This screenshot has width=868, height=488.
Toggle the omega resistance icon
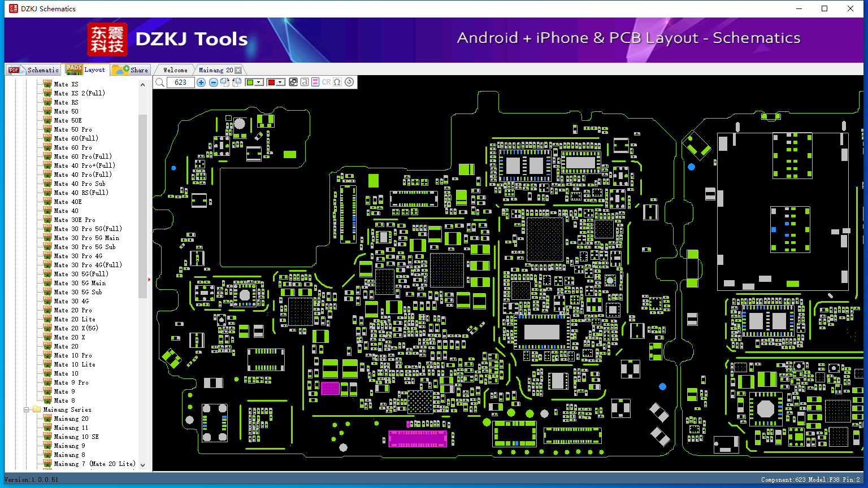pyautogui.click(x=337, y=82)
